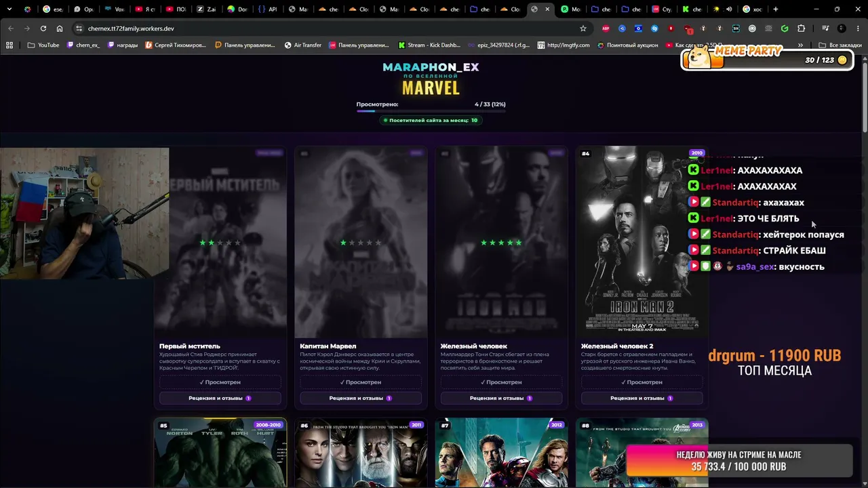Switch to the 'Сту' browser tab
The height and width of the screenshot is (488, 868).
(661, 9)
